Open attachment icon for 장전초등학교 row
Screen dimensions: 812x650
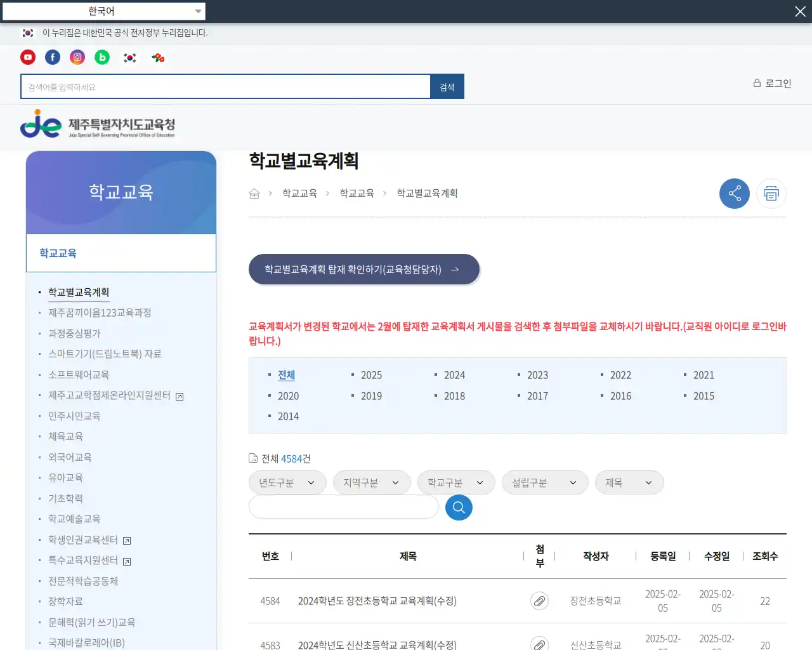point(539,600)
